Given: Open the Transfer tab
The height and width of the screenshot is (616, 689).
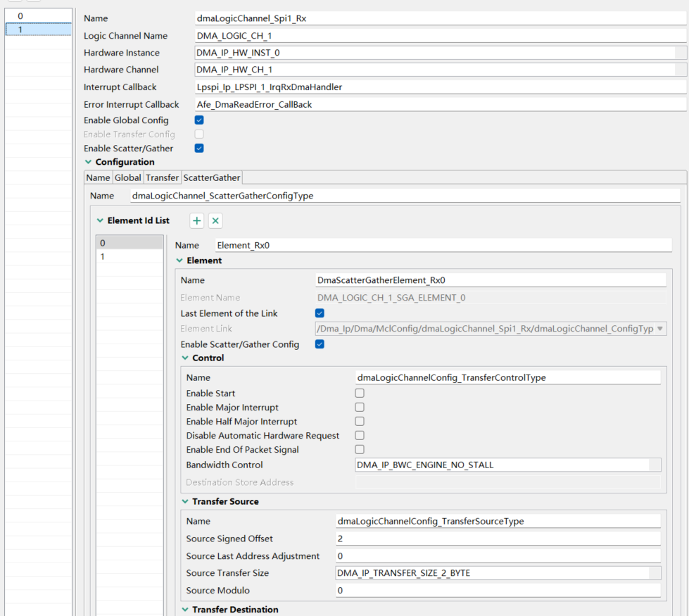Looking at the screenshot, I should pos(162,177).
